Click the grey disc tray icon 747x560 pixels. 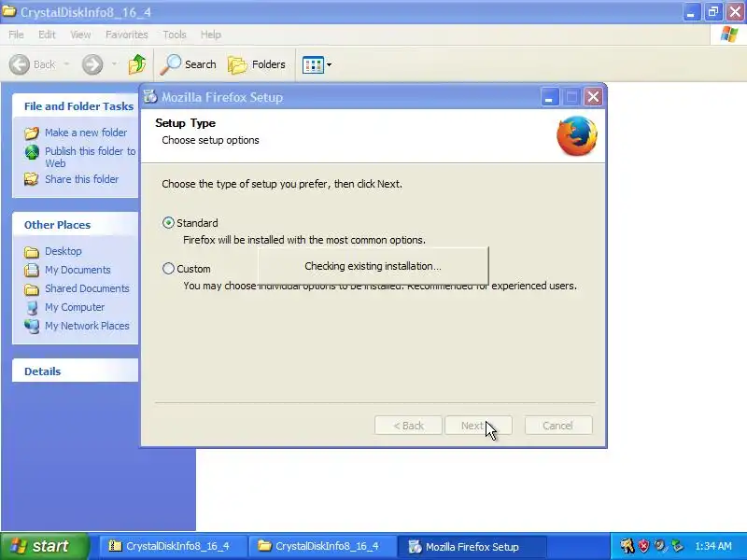(x=660, y=546)
